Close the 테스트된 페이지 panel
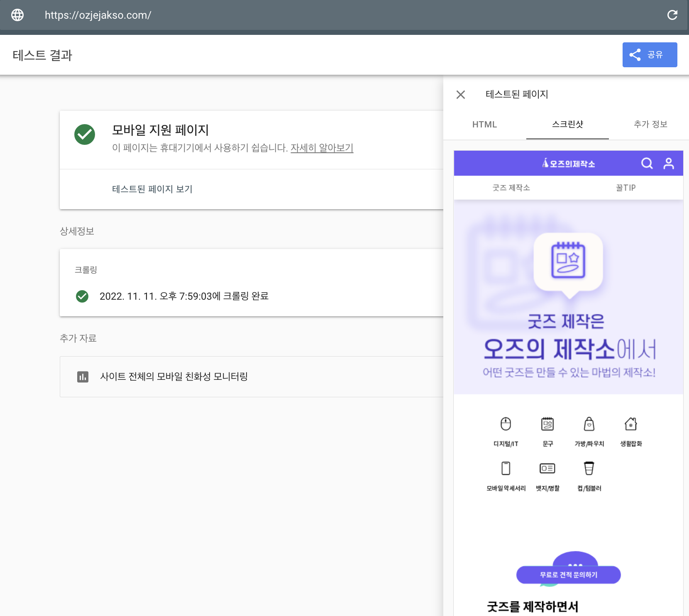689x616 pixels. coord(461,95)
